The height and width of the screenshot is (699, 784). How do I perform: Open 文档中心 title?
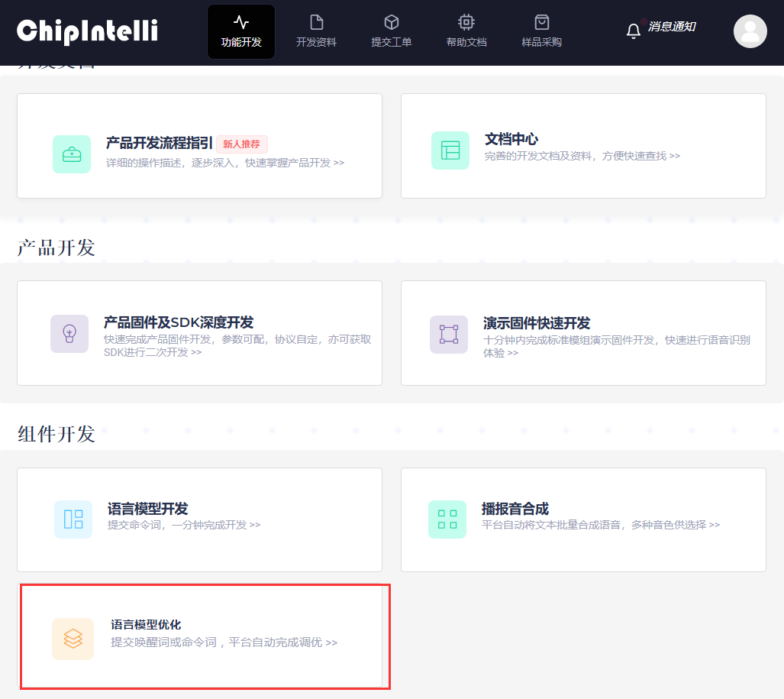click(x=511, y=139)
